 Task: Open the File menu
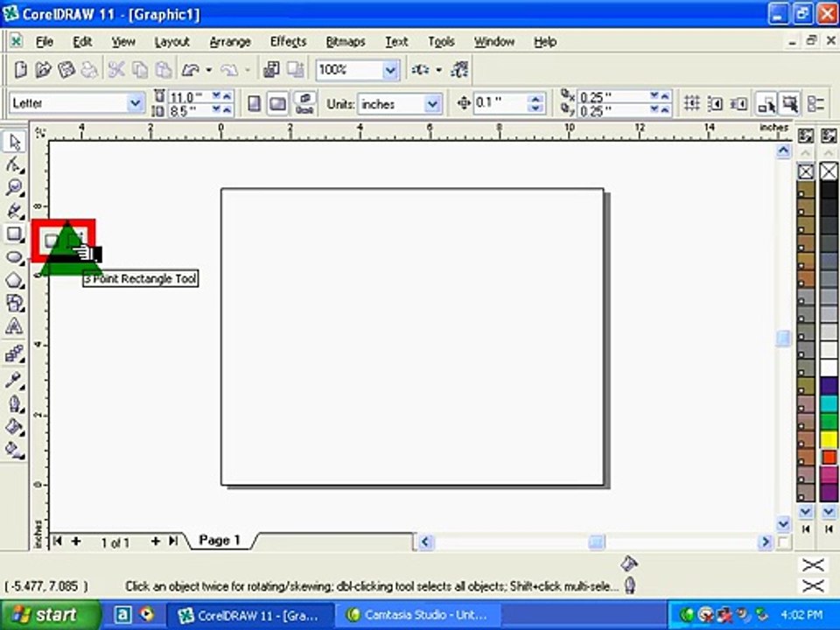[x=44, y=41]
